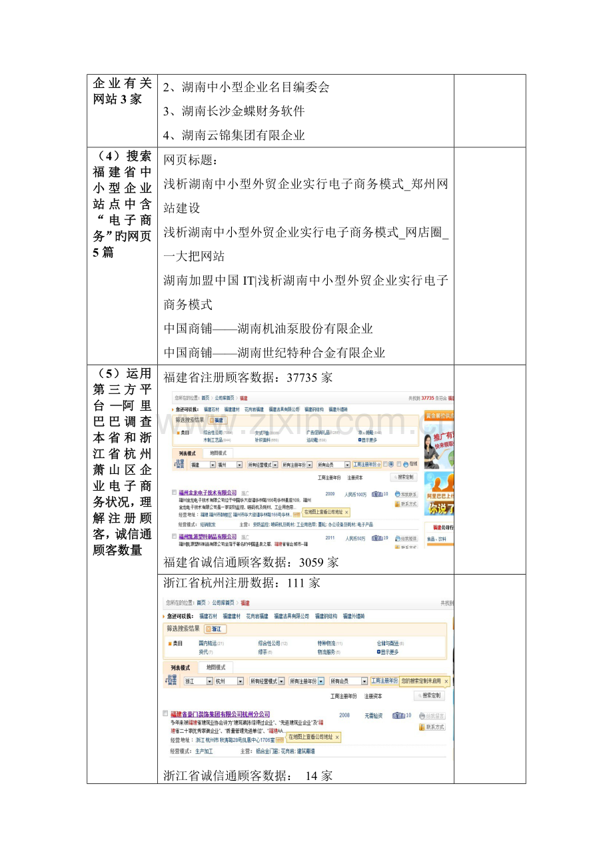This screenshot has height=868, width=613.
Task: Choose category 木制工艺品
Action: 213,440
